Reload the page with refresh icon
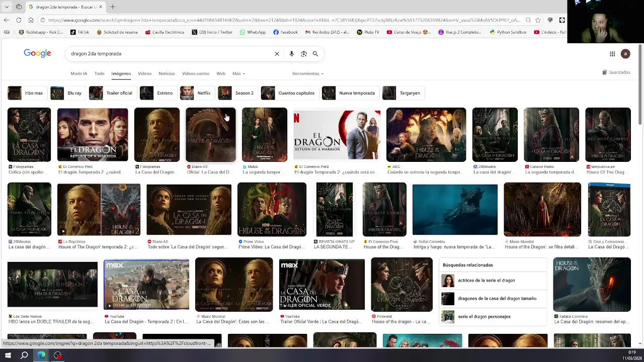Screen dimensions: 644x362 coord(19,20)
